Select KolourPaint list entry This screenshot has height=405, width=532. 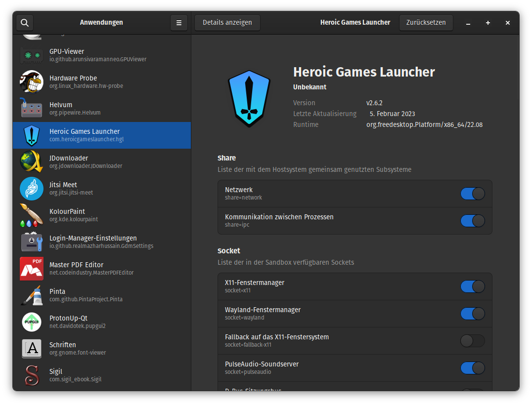102,215
